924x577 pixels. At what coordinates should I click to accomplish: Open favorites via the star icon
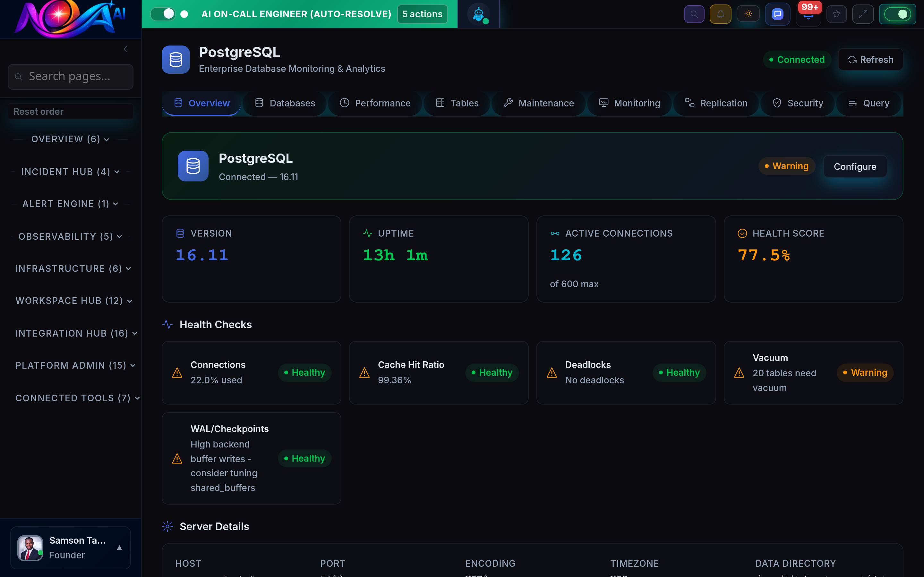coord(836,14)
